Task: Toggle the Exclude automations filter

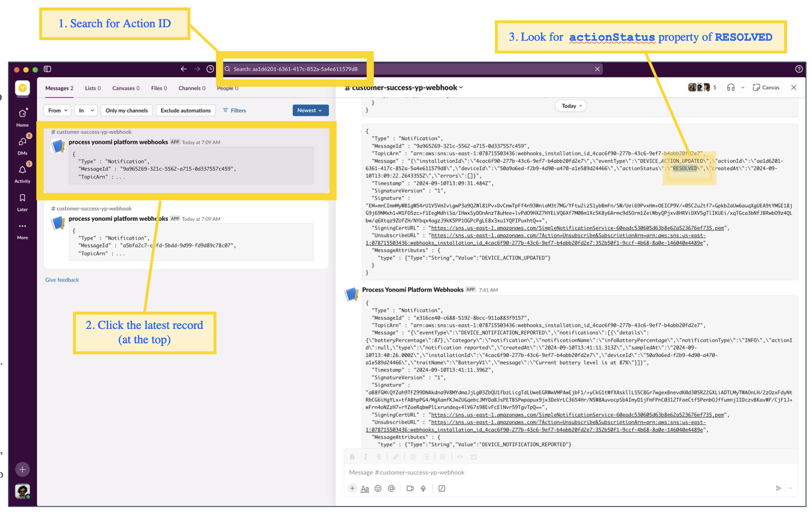Action: 186,111
